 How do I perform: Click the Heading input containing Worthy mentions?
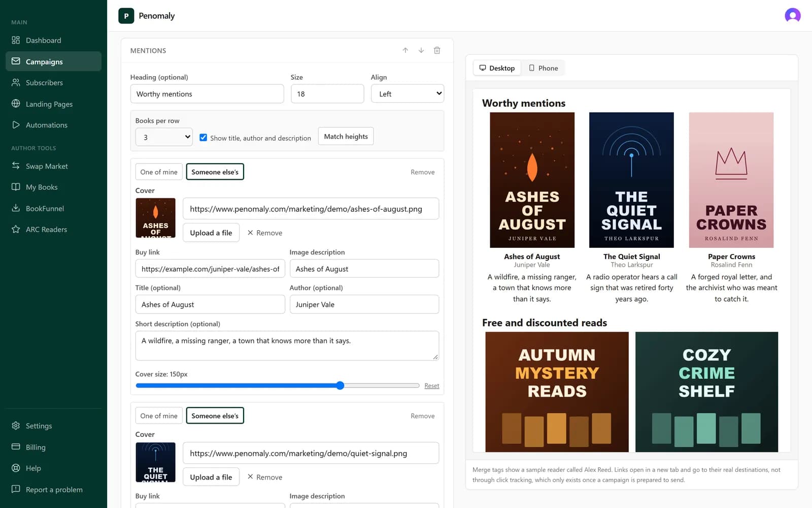pyautogui.click(x=207, y=93)
